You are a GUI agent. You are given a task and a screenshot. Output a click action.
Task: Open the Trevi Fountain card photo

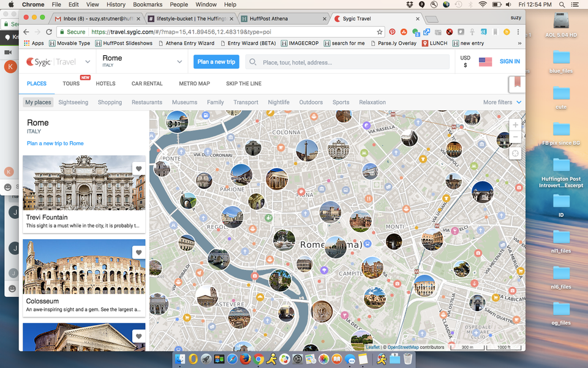[84, 183]
